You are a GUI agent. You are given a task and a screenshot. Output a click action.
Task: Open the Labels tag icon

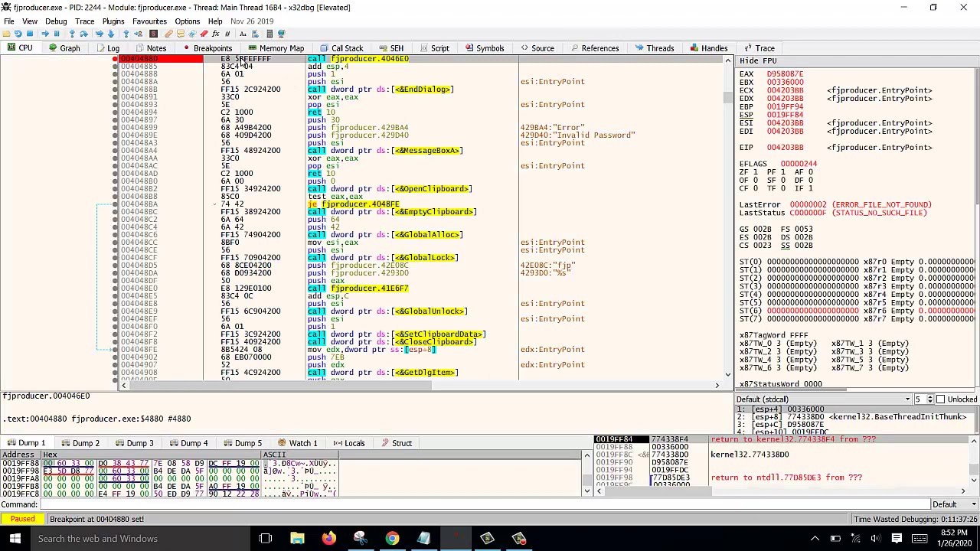[x=191, y=34]
